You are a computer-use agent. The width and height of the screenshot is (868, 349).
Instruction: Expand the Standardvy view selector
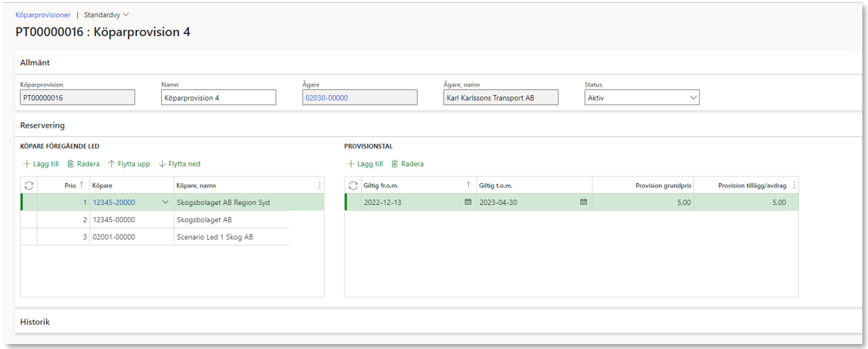(x=107, y=15)
